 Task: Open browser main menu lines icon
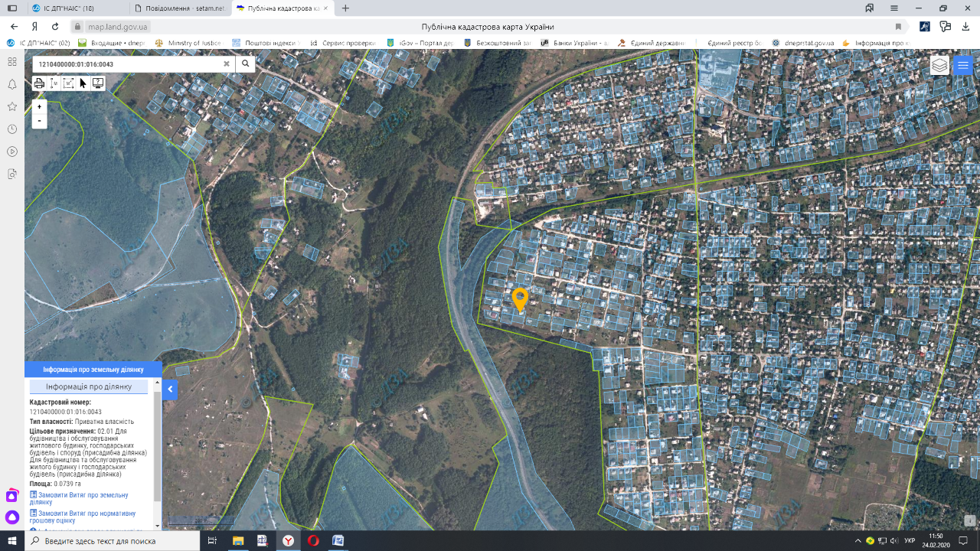pos(893,8)
